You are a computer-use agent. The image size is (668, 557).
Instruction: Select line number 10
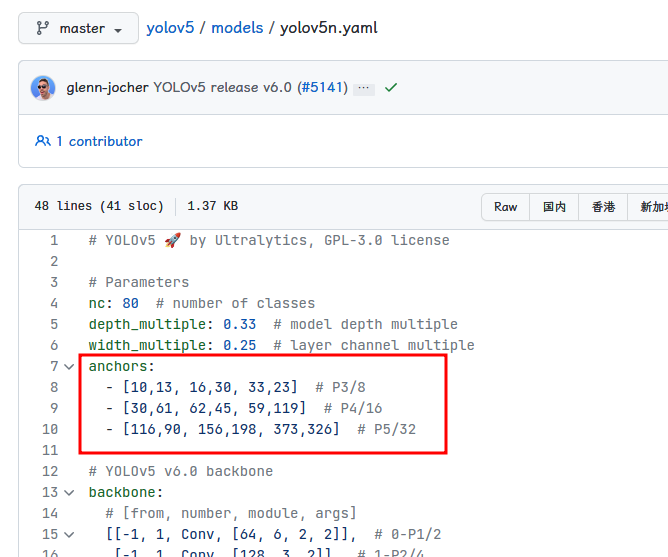50,429
